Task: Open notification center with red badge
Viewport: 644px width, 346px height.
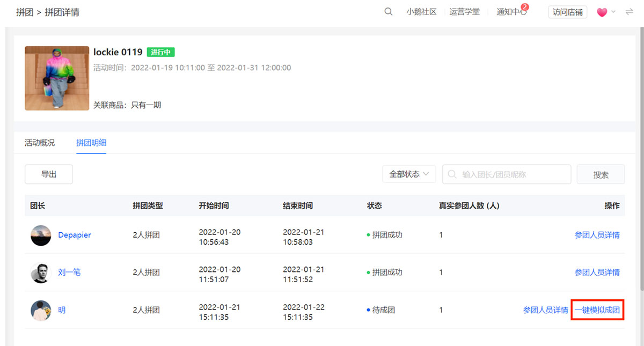Action: [x=511, y=12]
